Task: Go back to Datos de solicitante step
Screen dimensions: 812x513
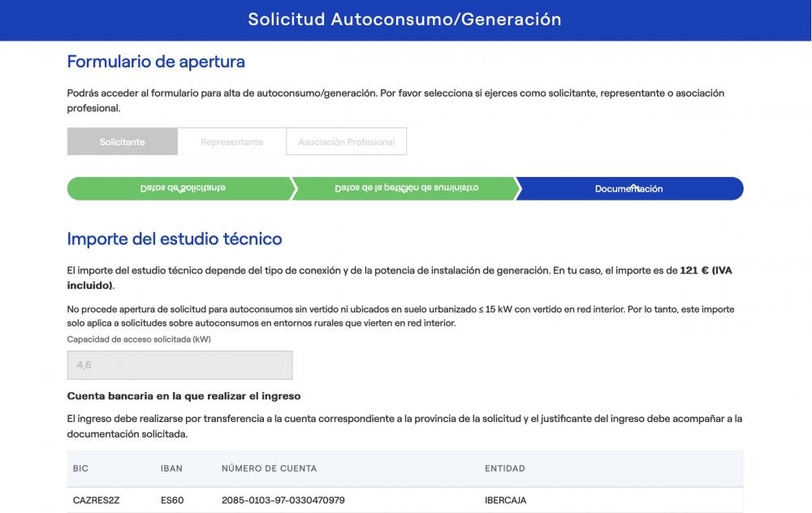Action: coord(179,188)
